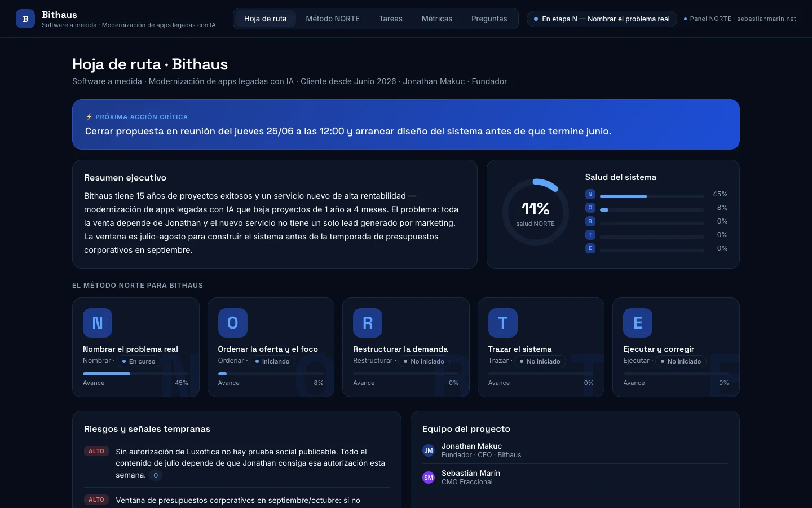Click the N badge in Salud del sistema
The height and width of the screenshot is (508, 812).
pyautogui.click(x=590, y=194)
